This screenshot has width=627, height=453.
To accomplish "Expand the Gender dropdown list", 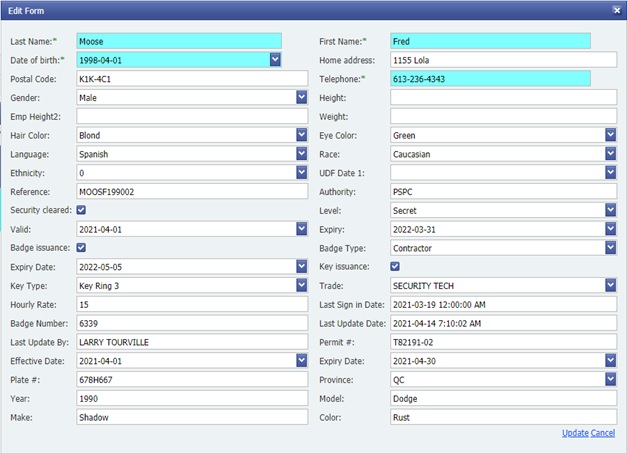I will tap(301, 97).
